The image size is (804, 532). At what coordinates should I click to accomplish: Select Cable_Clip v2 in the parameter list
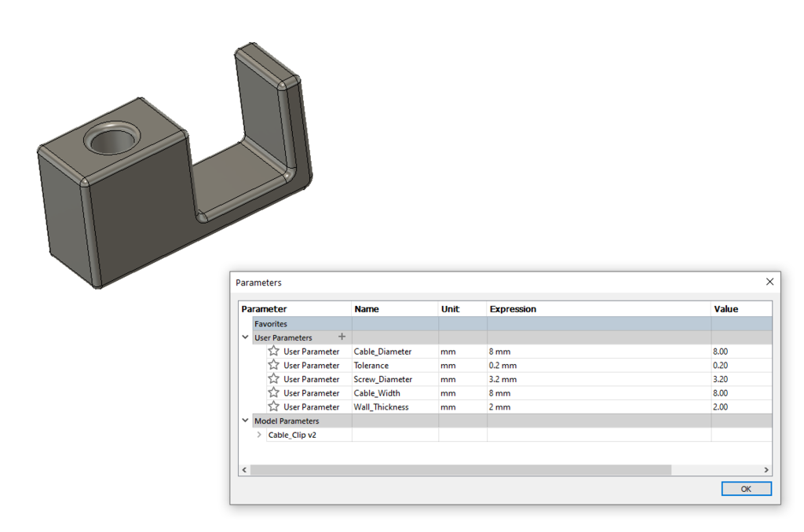tap(291, 434)
